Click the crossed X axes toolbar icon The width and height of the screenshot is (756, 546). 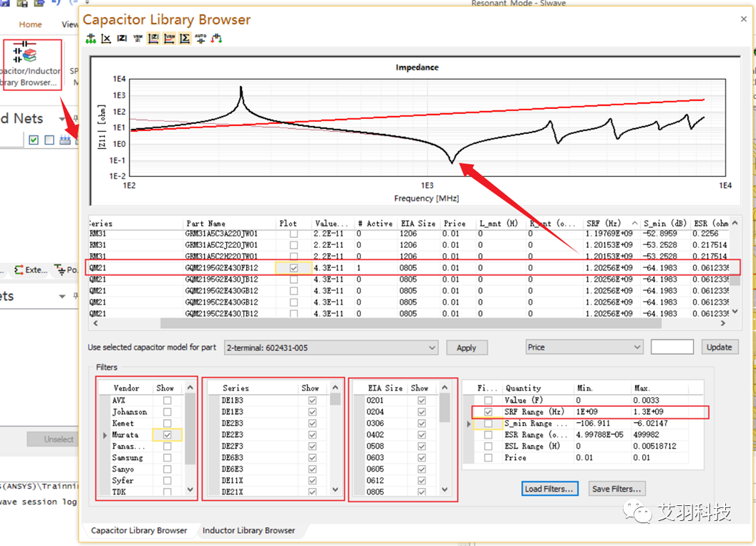[x=107, y=39]
